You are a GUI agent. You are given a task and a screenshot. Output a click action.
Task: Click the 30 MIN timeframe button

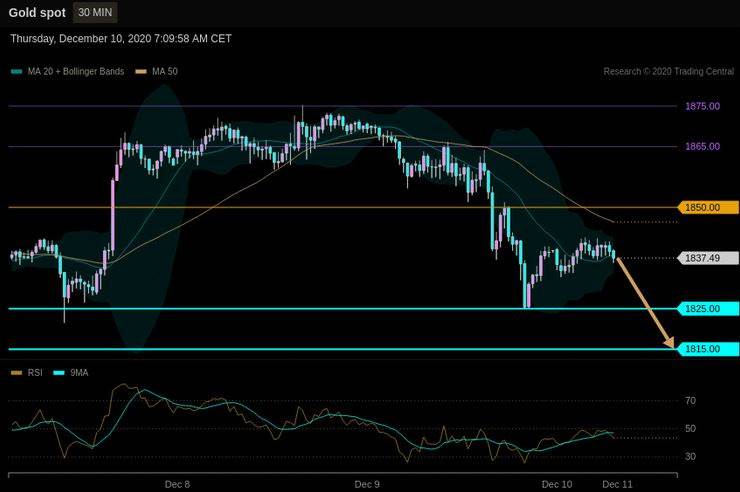coord(95,13)
